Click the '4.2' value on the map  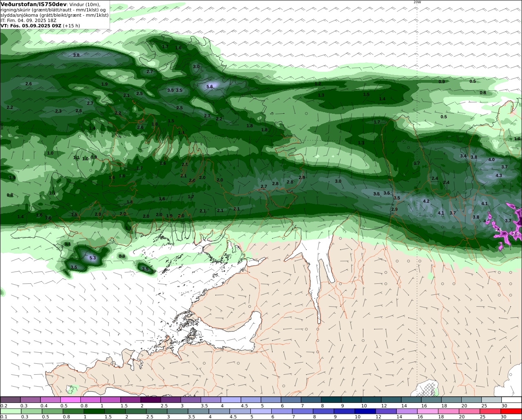tap(426, 201)
